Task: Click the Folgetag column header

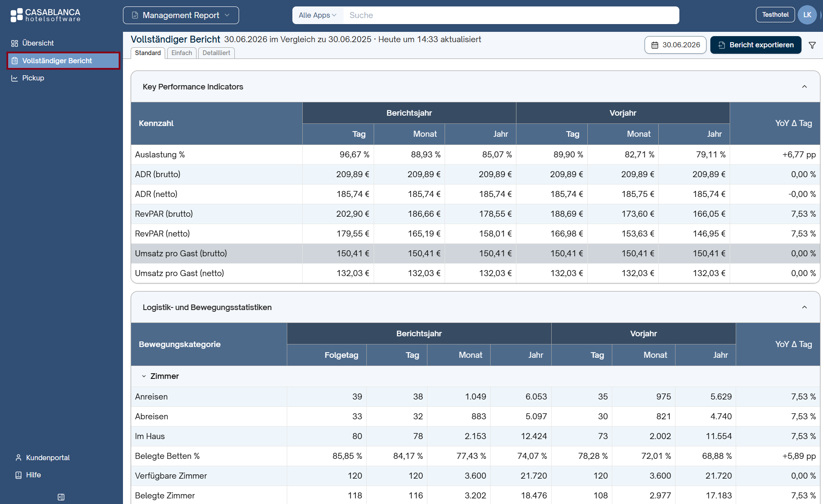Action: 327,355
